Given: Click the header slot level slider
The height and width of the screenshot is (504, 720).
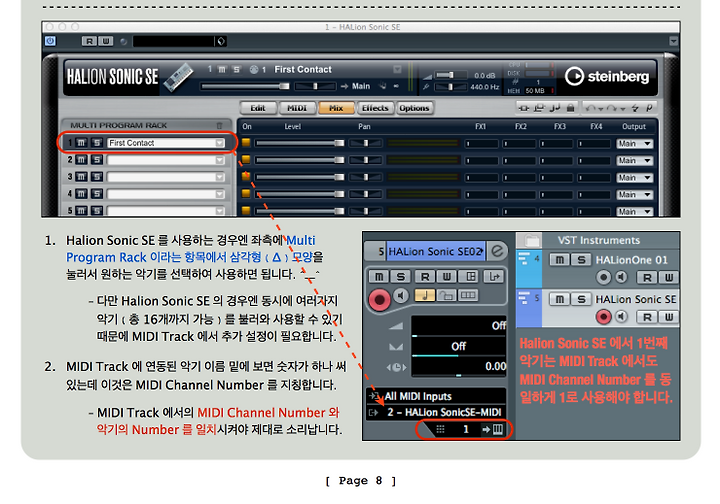Looking at the screenshot, I should point(245,86).
